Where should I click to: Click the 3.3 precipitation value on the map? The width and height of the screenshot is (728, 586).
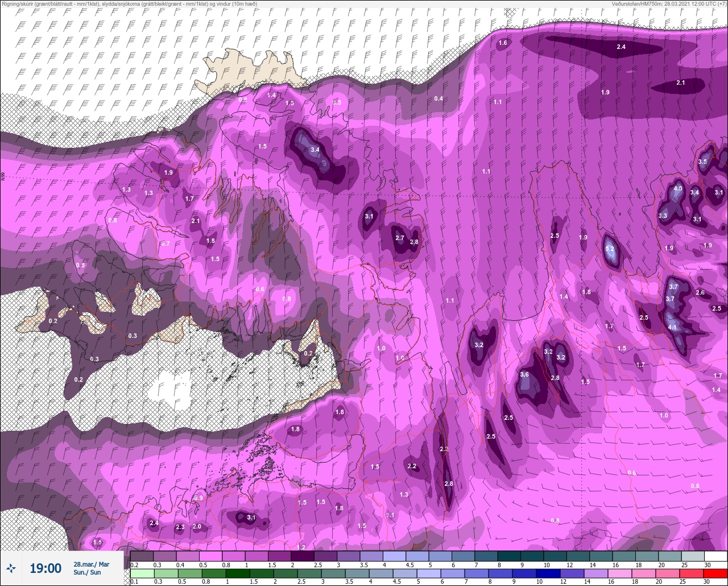pyautogui.click(x=663, y=216)
